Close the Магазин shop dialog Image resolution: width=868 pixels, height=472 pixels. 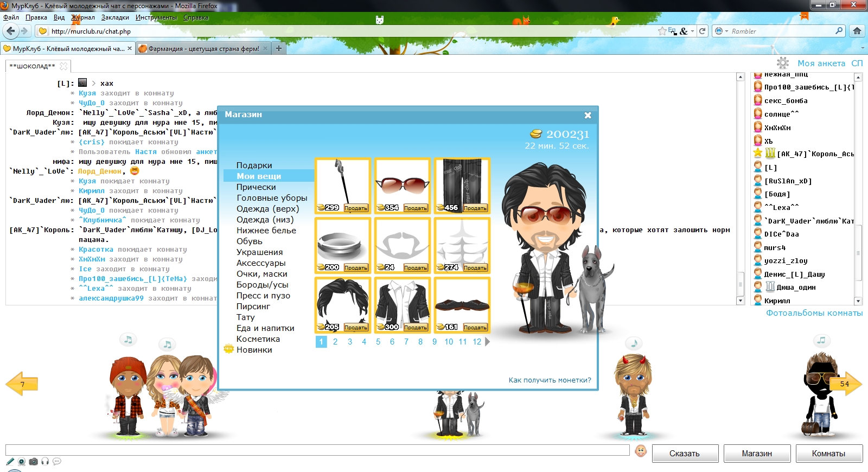(588, 115)
